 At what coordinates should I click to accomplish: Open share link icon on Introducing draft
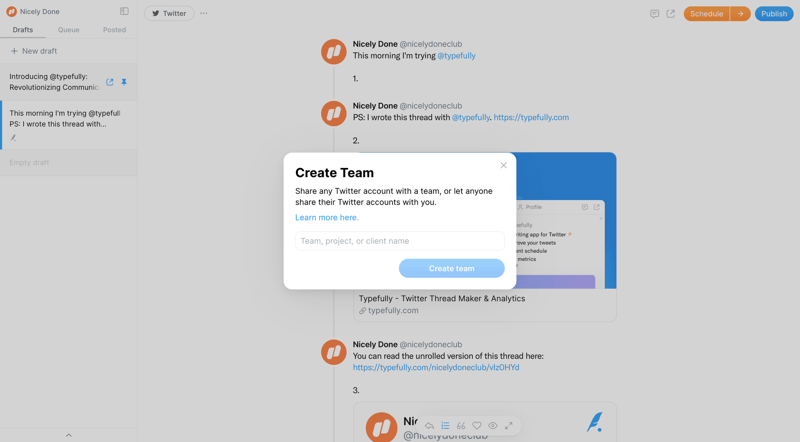pos(110,82)
